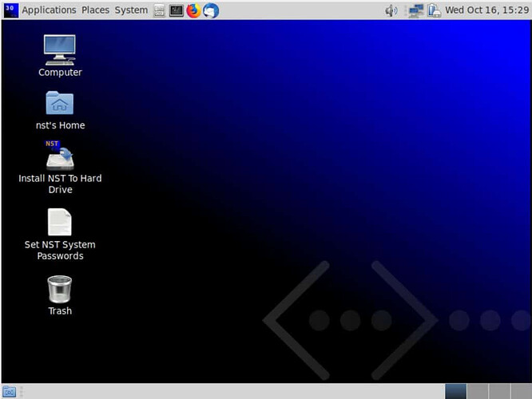Screen dimensions: 532x399
Task: Open the terminal launcher in the panel
Action: (x=177, y=10)
